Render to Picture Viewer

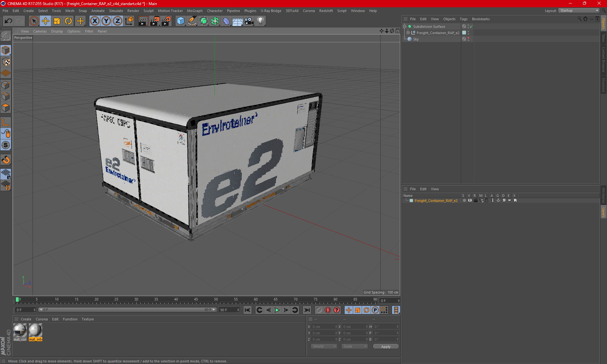click(155, 21)
